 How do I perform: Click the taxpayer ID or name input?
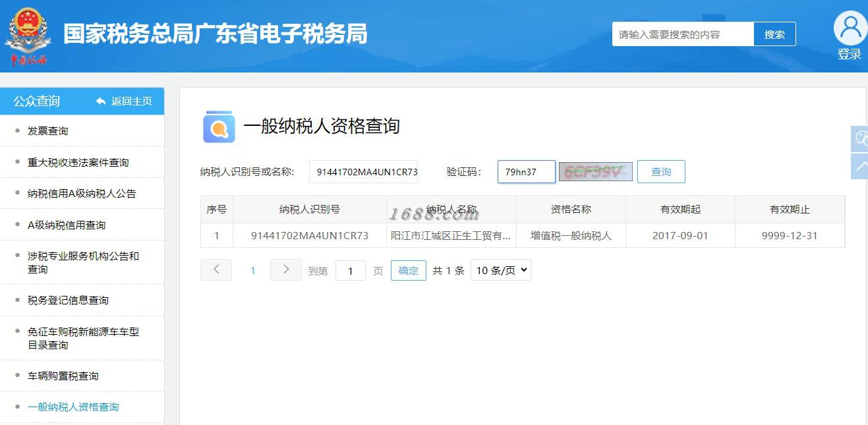click(363, 172)
